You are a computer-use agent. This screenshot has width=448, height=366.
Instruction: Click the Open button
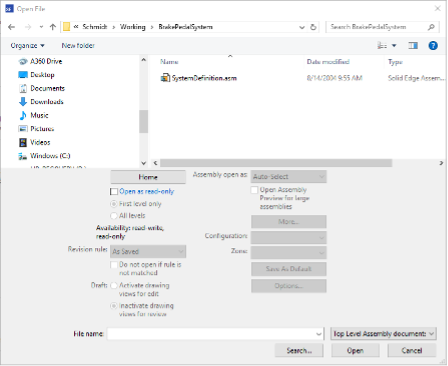click(355, 351)
